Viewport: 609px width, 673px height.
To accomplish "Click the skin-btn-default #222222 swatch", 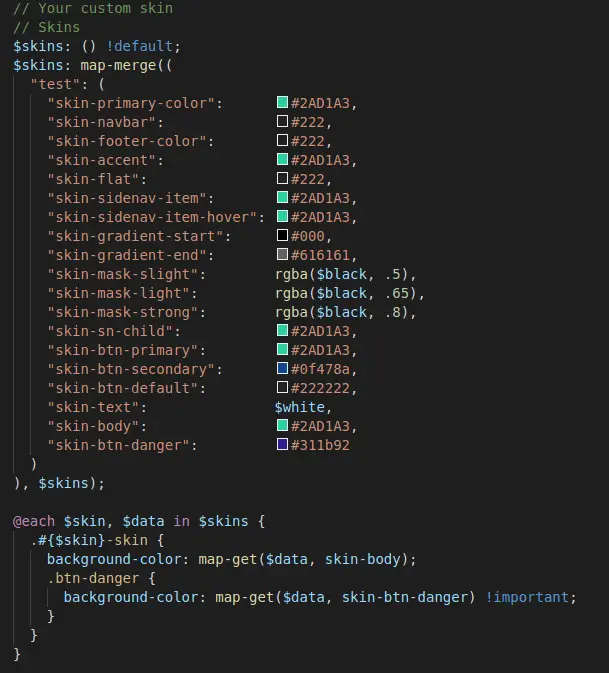I will [282, 387].
